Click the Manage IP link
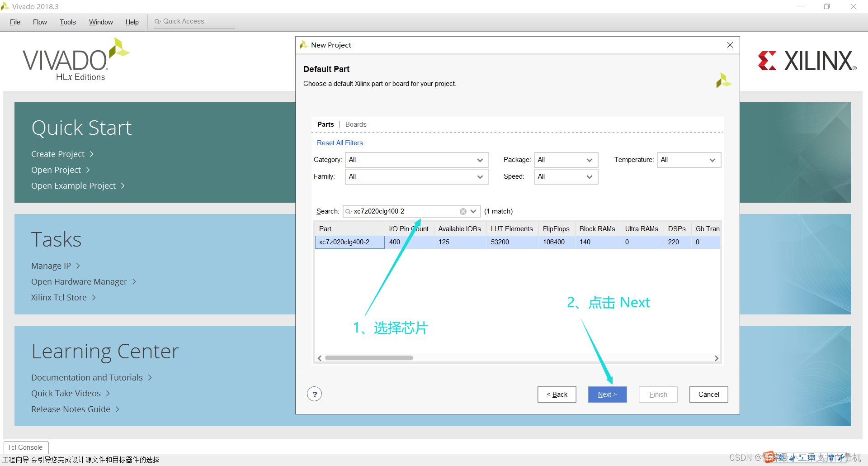The height and width of the screenshot is (466, 868). click(51, 266)
